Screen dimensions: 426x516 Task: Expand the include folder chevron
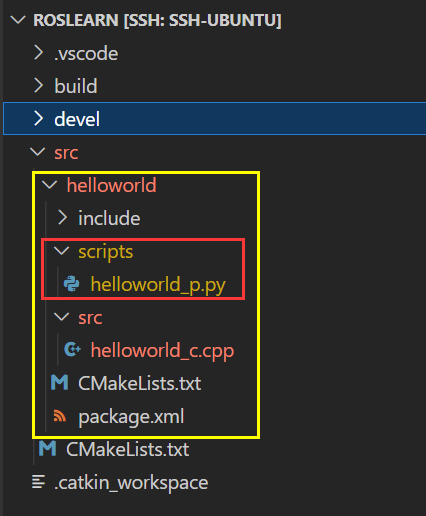pos(63,218)
